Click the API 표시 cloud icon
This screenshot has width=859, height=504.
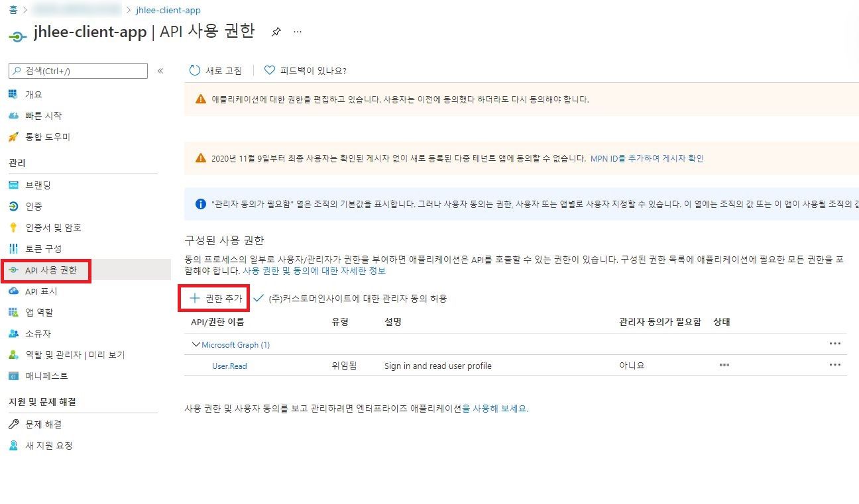click(x=13, y=291)
